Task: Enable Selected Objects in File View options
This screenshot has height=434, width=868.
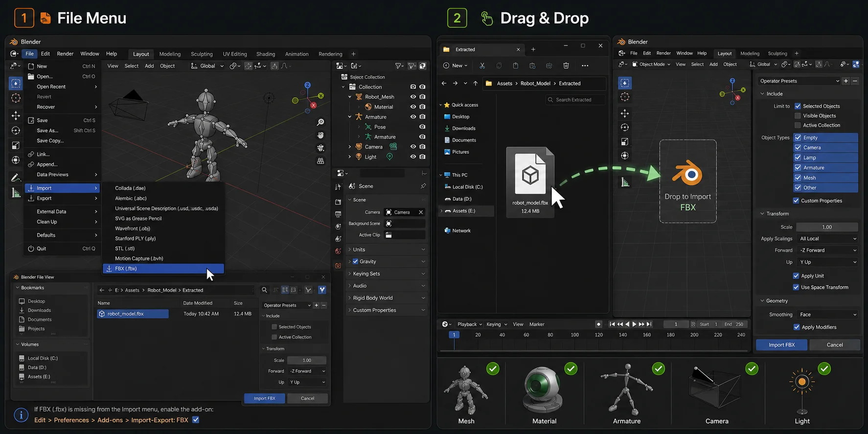Action: coord(274,327)
